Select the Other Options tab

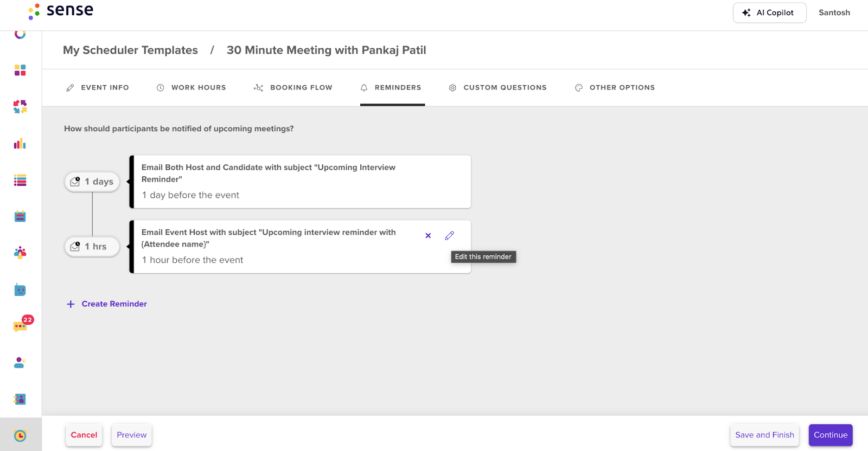[x=615, y=87]
